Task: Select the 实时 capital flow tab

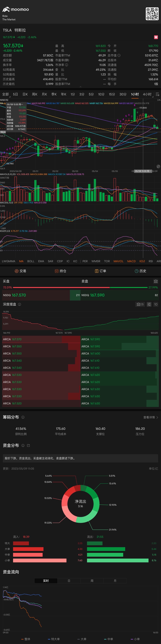Action: tap(46, 581)
